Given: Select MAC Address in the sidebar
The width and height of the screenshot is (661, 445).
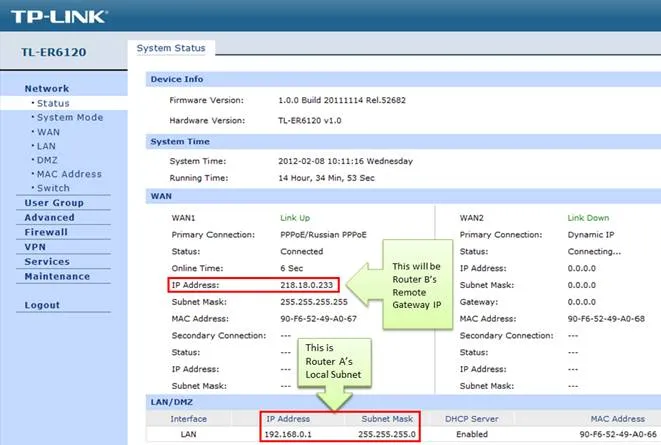Looking at the screenshot, I should [x=68, y=173].
